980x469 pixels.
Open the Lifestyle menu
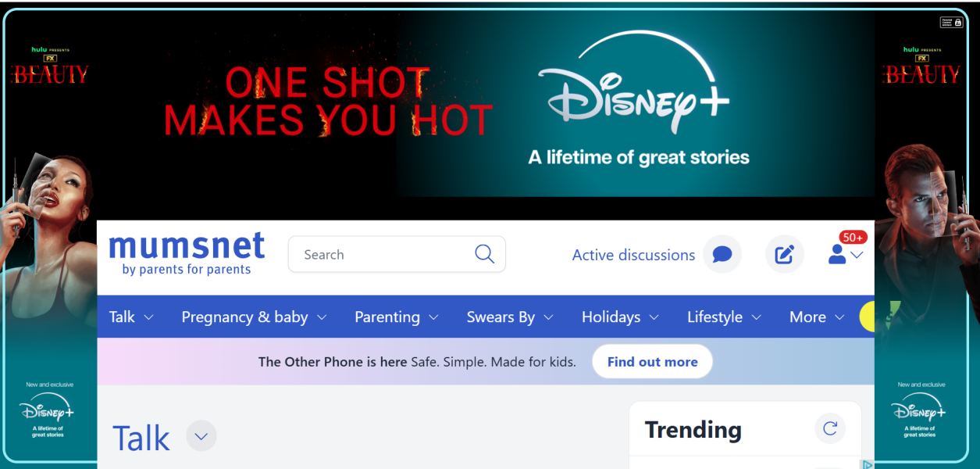pos(725,317)
